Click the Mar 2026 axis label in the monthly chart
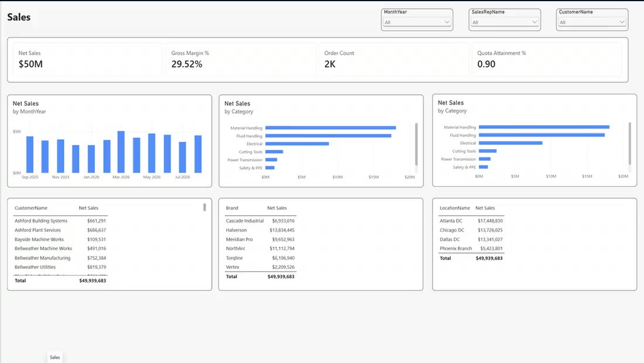644x363 pixels. (121, 177)
